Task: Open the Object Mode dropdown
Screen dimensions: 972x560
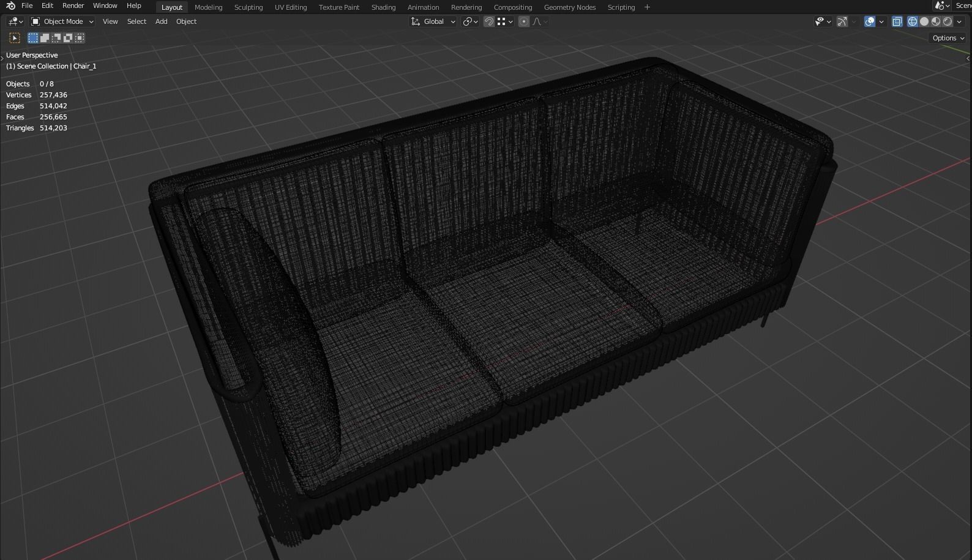Action: tap(62, 21)
